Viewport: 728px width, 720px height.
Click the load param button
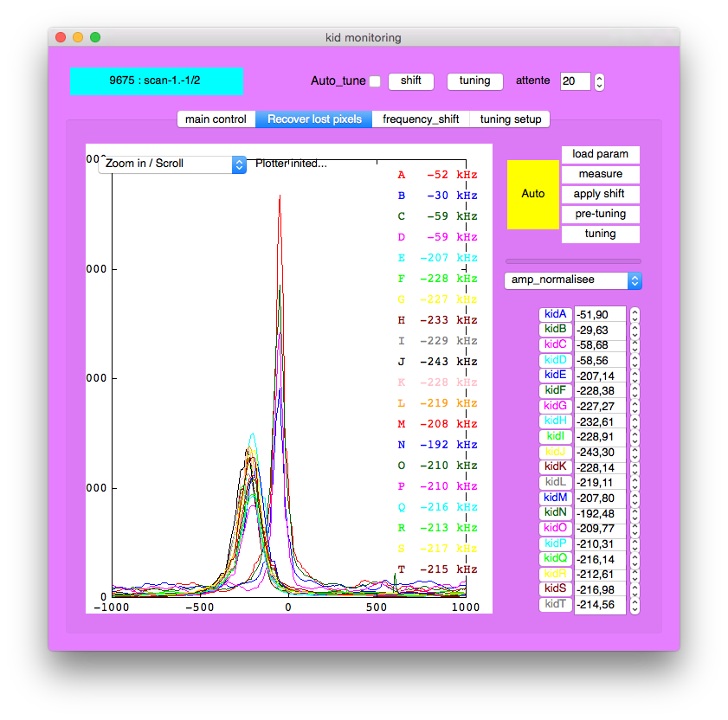click(600, 154)
